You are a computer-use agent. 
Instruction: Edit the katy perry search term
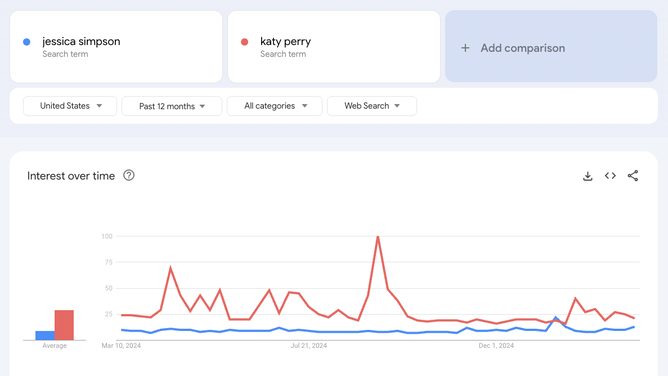334,47
